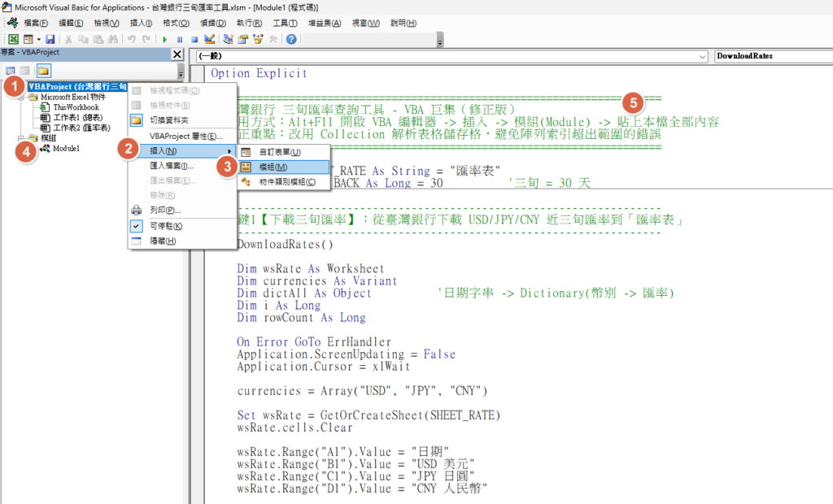Close the 專案 - VBAProject panel
This screenshot has width=833, height=504.
(177, 54)
